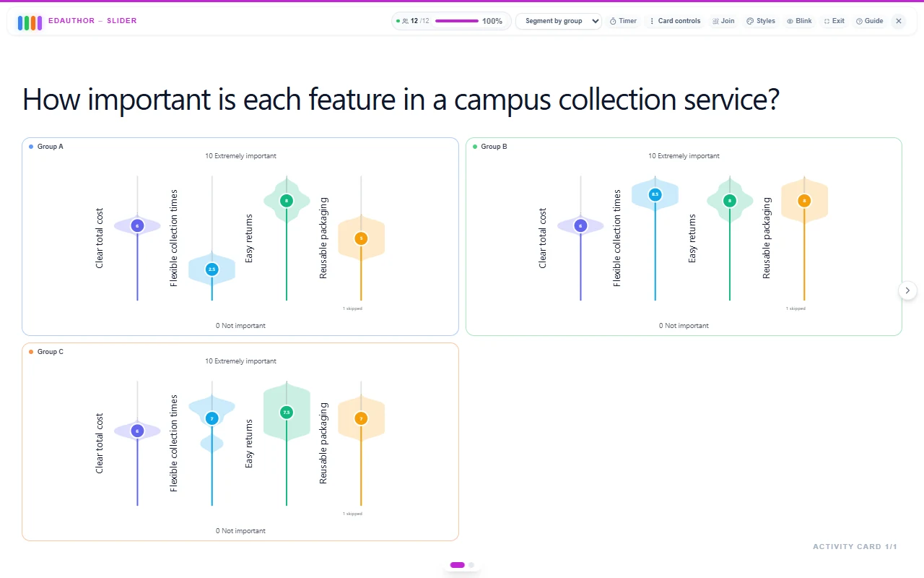The width and height of the screenshot is (924, 578).
Task: Show the Join instructions
Action: 723,21
